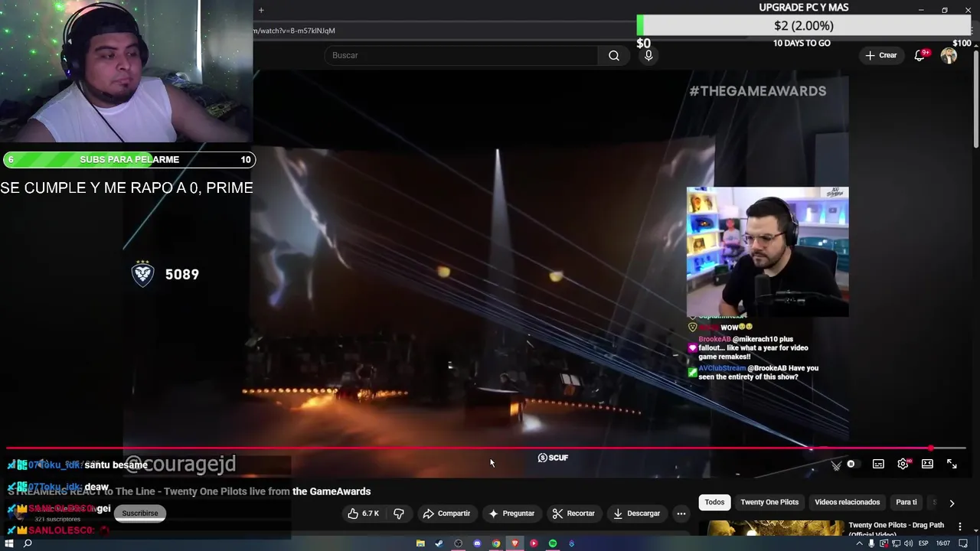Open Discord from taskbar
Viewport: 980px width, 551px height.
(477, 543)
